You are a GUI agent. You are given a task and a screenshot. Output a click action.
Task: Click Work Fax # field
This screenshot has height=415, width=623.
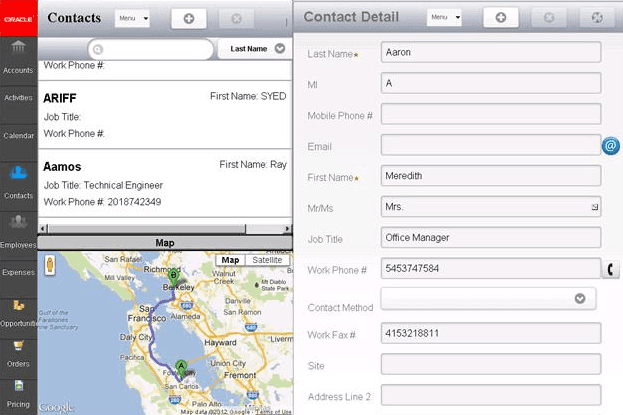tap(491, 333)
